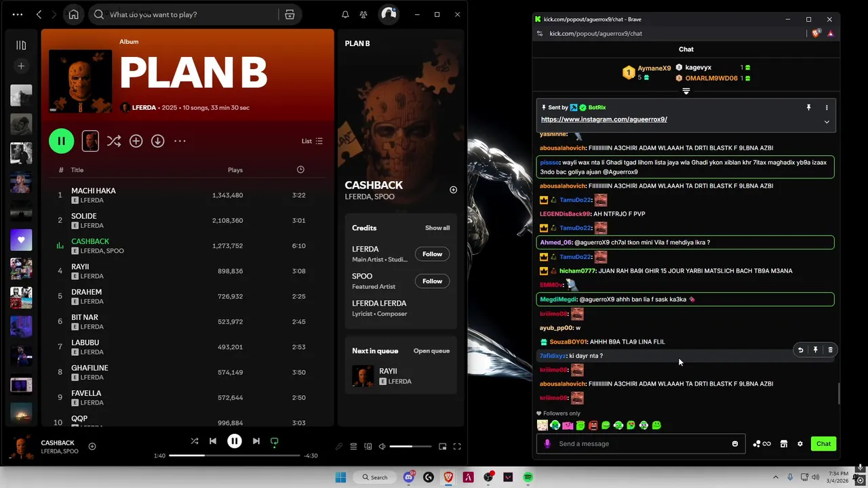The height and width of the screenshot is (488, 868).
Task: Click the Kick chat message field
Action: tap(641, 444)
